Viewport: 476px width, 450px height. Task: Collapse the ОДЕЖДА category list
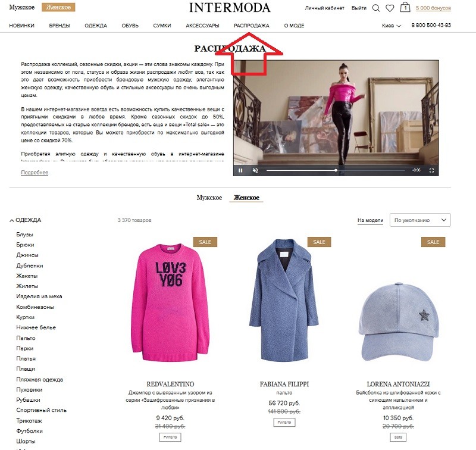[x=25, y=220]
